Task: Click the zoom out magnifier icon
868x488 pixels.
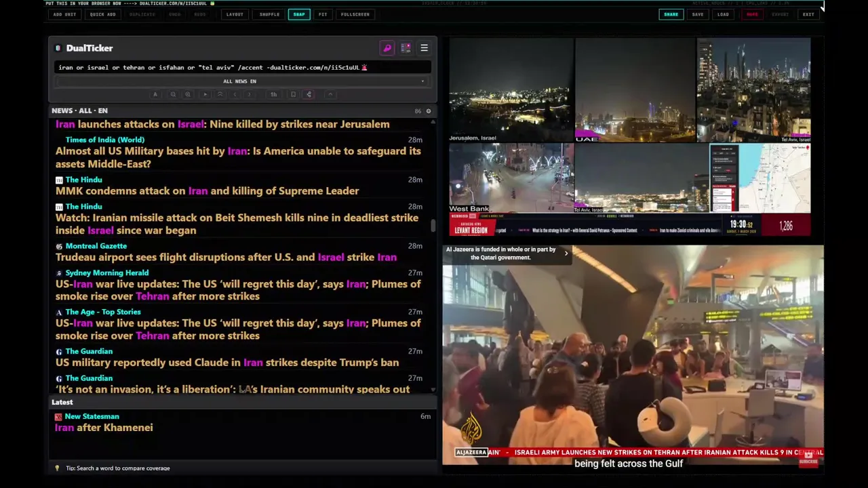Action: 173,94
